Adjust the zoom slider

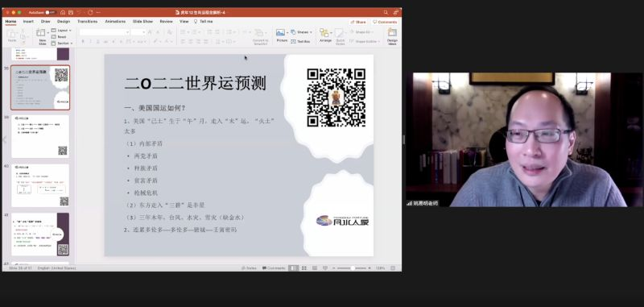pyautogui.click(x=352, y=268)
